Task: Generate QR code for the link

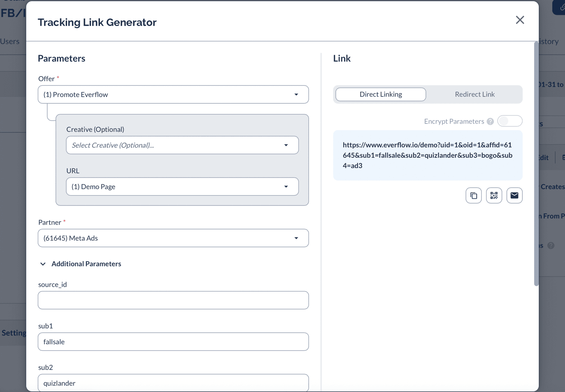Action: [x=494, y=195]
